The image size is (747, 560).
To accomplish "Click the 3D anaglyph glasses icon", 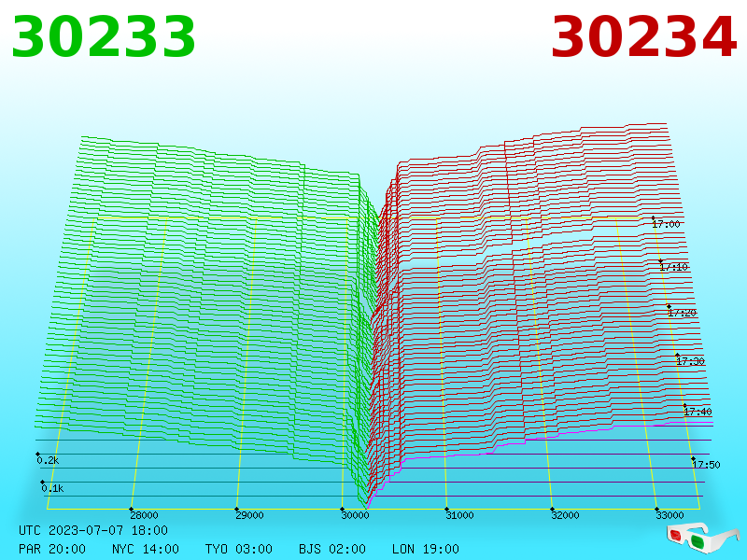I will pos(703,539).
